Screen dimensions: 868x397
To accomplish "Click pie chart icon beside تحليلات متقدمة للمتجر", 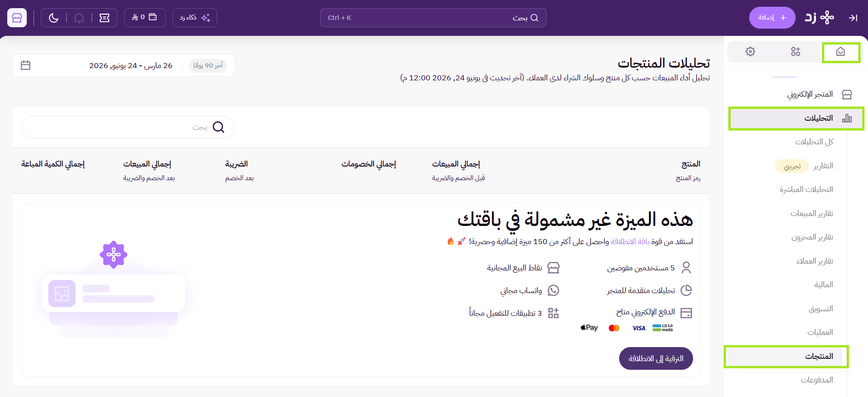I will click(x=686, y=290).
